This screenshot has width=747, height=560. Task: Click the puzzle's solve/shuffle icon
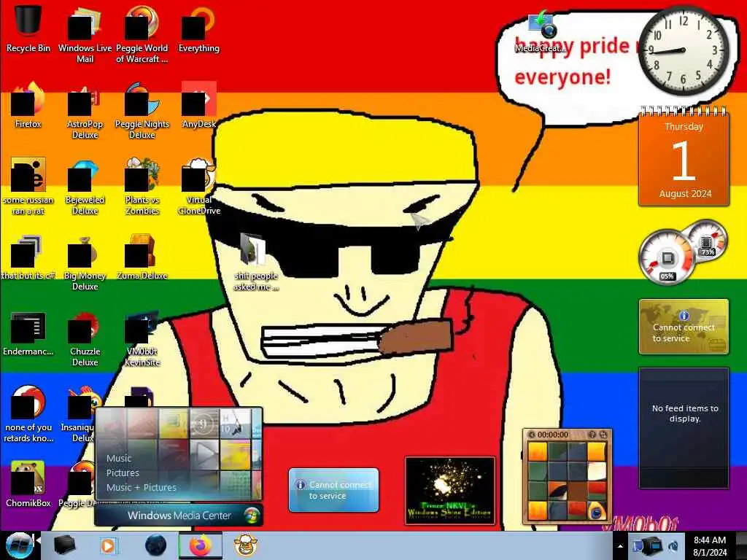[x=603, y=435]
